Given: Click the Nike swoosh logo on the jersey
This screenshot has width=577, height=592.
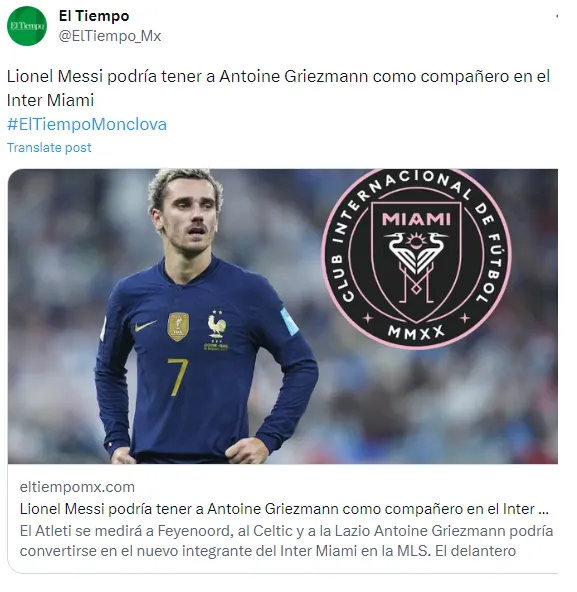Looking at the screenshot, I should pos(145,325).
